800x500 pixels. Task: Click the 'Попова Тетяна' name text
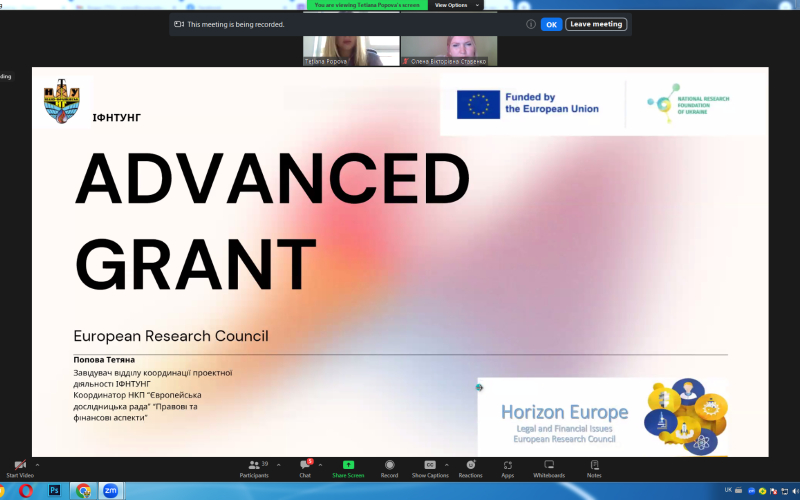point(104,360)
